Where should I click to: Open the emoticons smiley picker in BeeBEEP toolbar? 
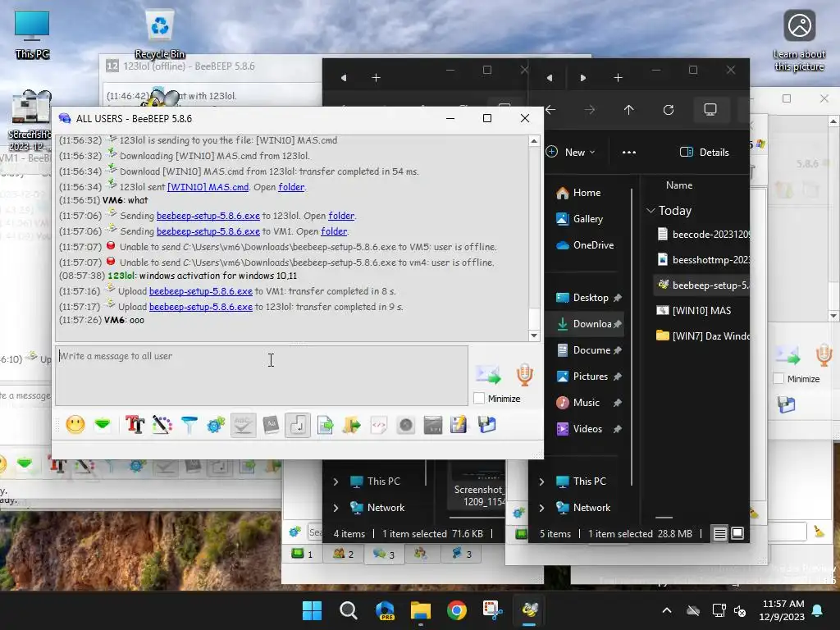(75, 425)
